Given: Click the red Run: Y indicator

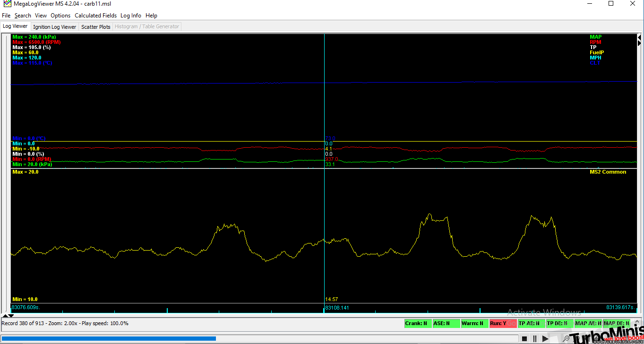Looking at the screenshot, I should [x=502, y=324].
